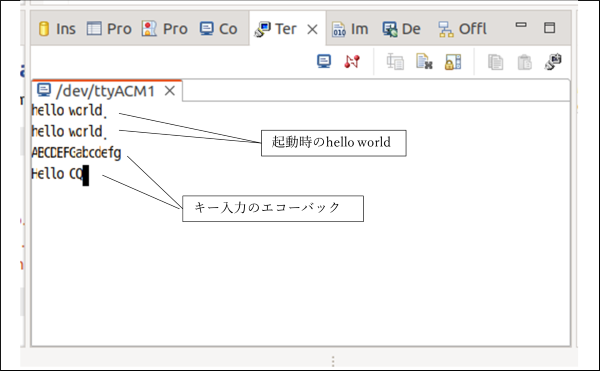The image size is (600, 371).
Task: Close the Ter terminal view tab
Action: (x=312, y=29)
